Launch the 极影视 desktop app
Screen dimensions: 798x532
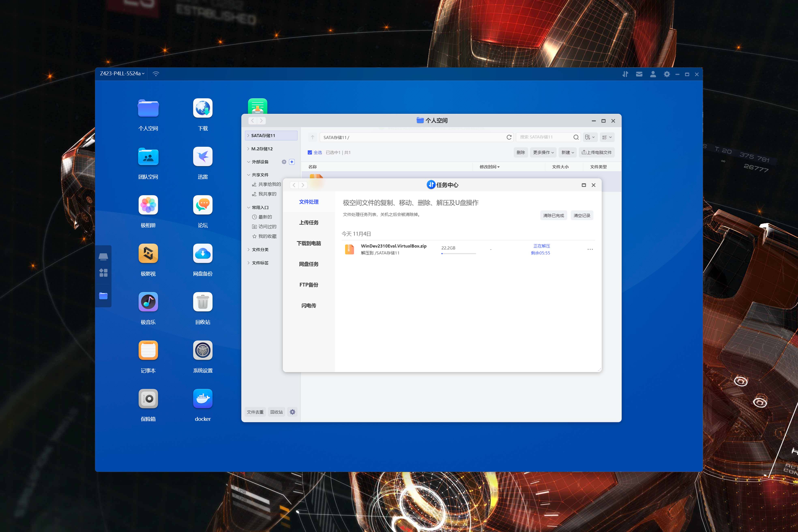pyautogui.click(x=148, y=253)
